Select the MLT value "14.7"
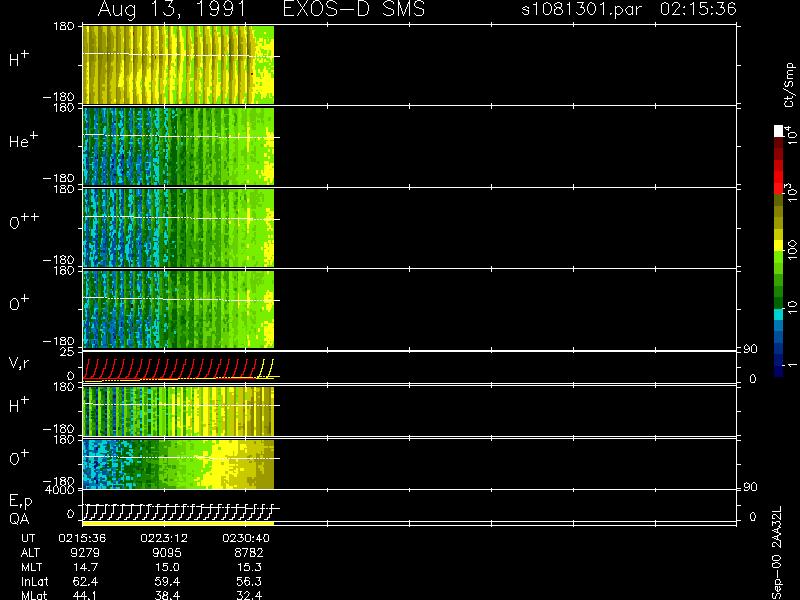The height and width of the screenshot is (600, 800). pos(86,567)
